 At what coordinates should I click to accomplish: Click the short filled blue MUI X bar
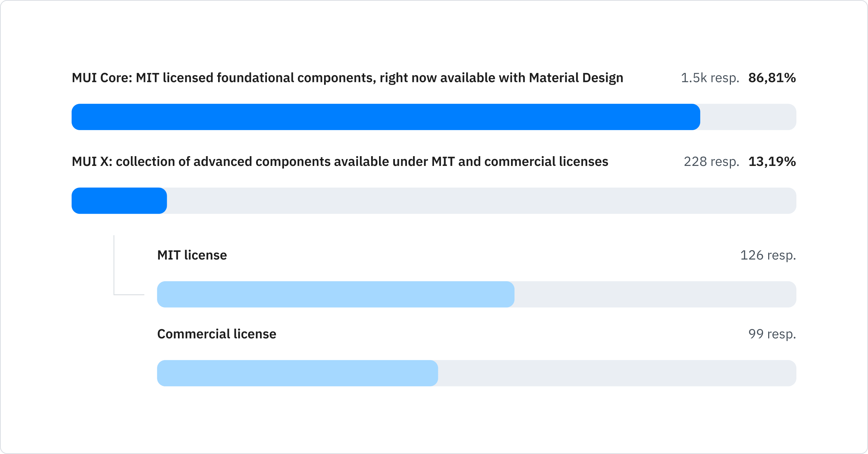119,201
